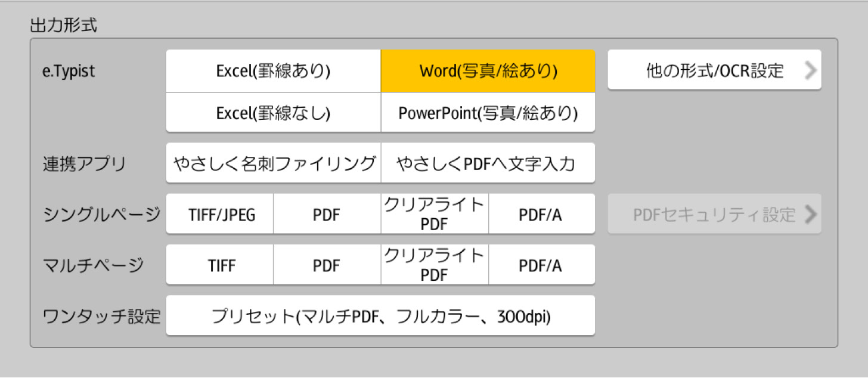
Task: Select TIFF/JPEG in the シングルページ row
Action: (219, 215)
